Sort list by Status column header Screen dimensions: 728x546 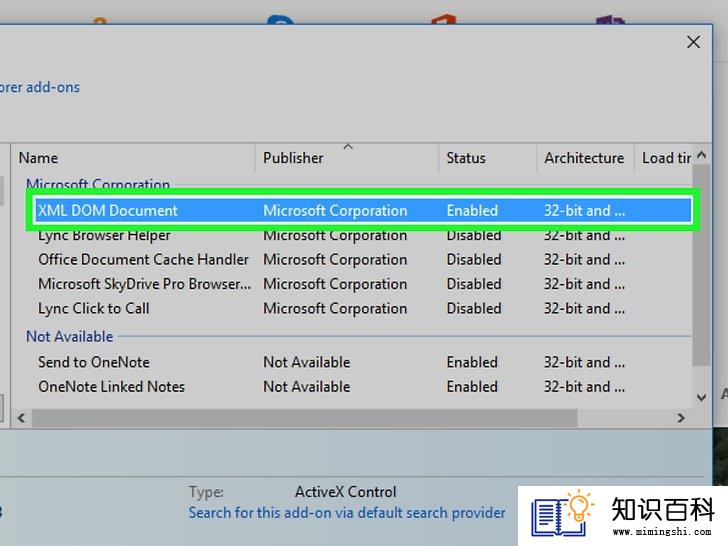(x=487, y=158)
